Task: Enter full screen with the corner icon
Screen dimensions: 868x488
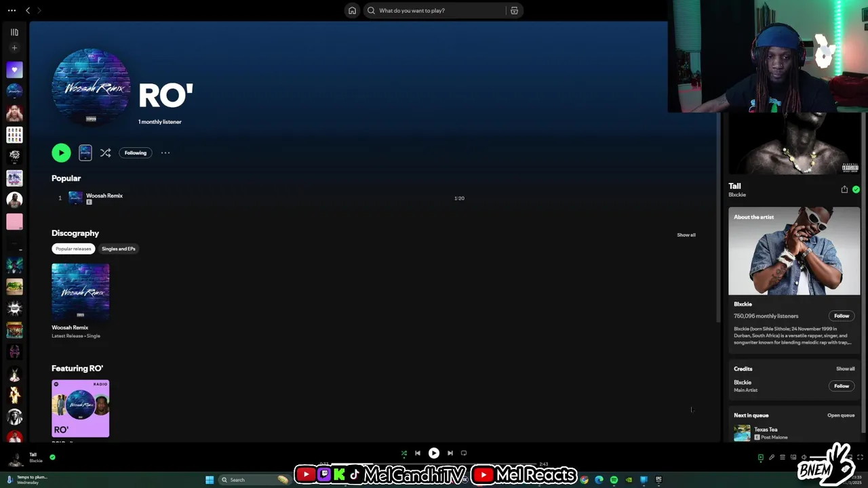Action: click(861, 457)
